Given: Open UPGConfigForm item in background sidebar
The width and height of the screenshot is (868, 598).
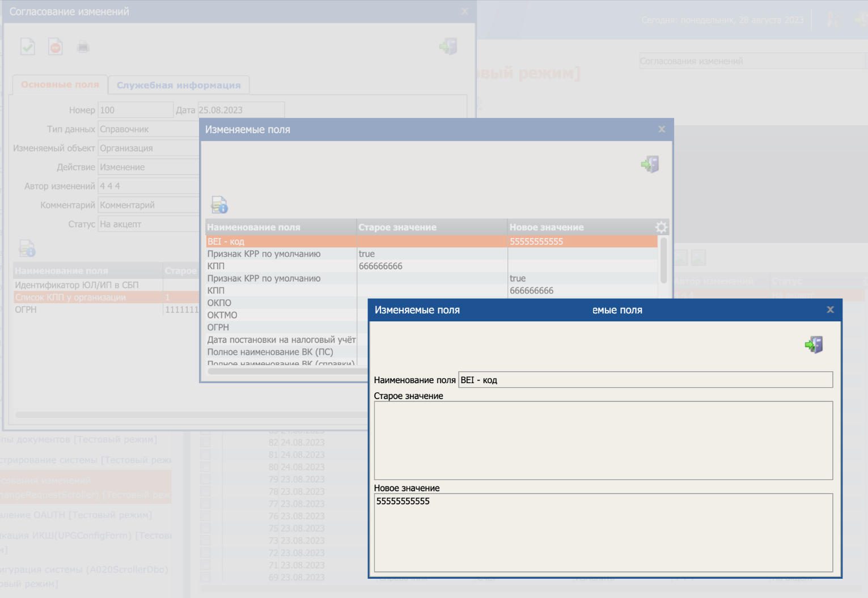Looking at the screenshot, I should point(85,542).
